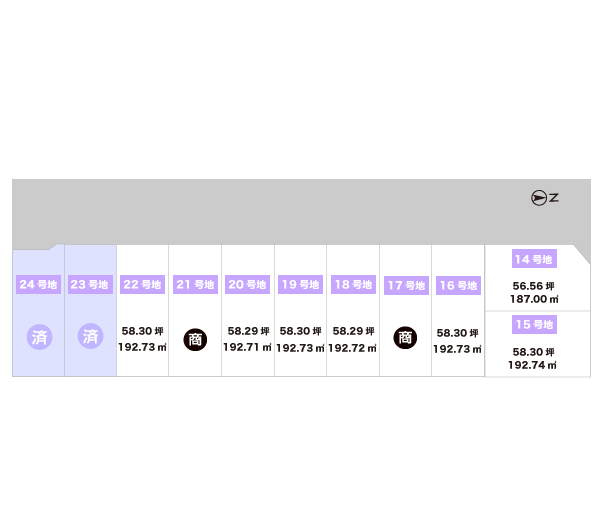Select the 23号地 lot label
Image resolution: width=605 pixels, height=509 pixels.
point(91,285)
